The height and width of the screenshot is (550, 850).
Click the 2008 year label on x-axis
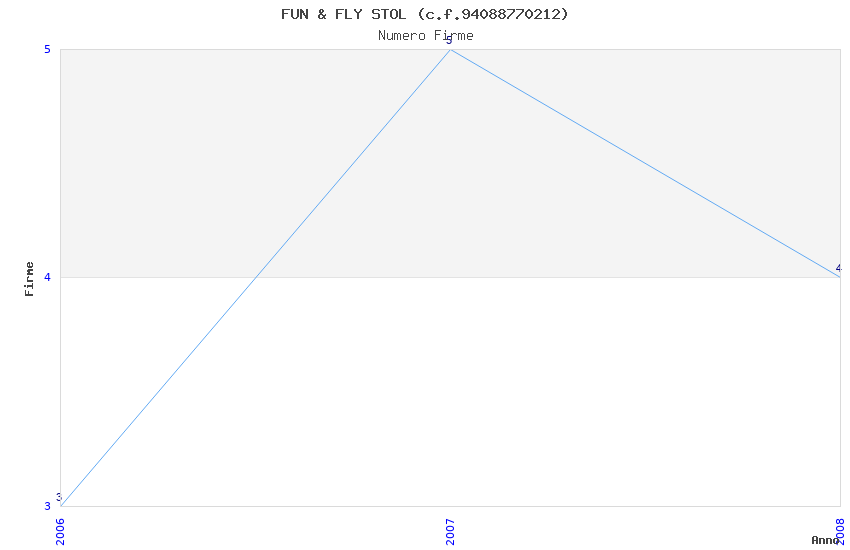[x=840, y=532]
